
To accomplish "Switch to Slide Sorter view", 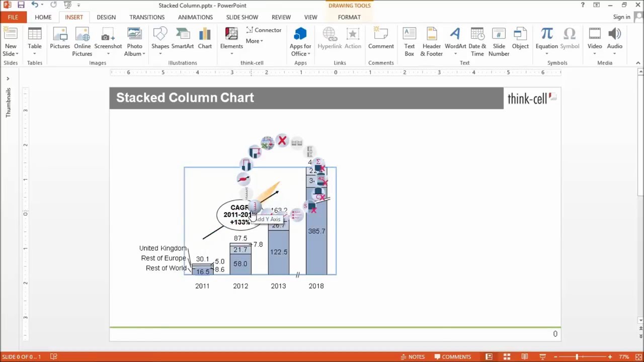I will (x=507, y=357).
